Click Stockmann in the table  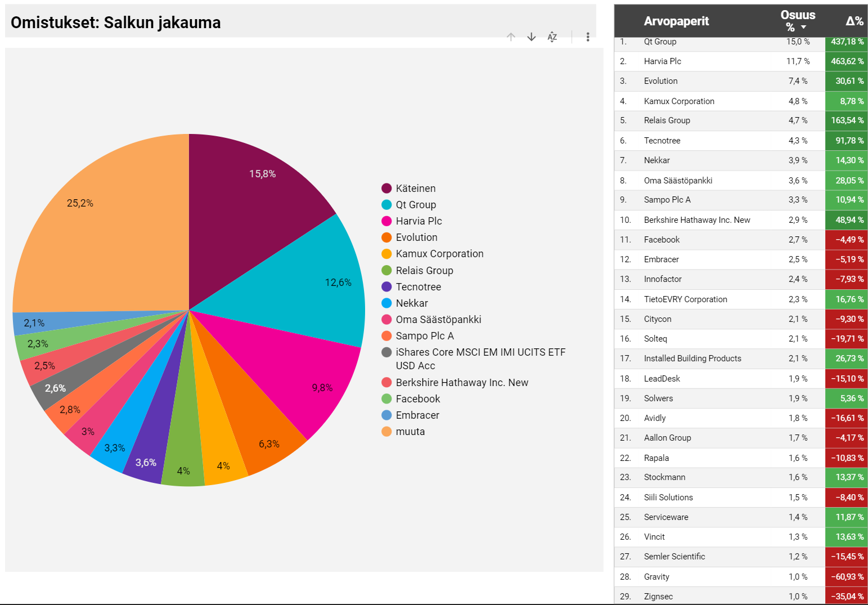click(x=664, y=477)
